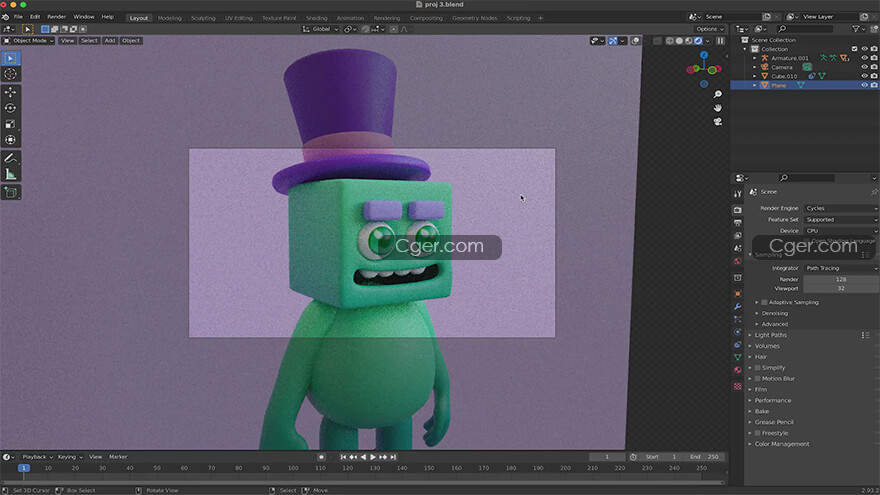Open the timeline Keying popover
The width and height of the screenshot is (880, 495).
coord(70,457)
